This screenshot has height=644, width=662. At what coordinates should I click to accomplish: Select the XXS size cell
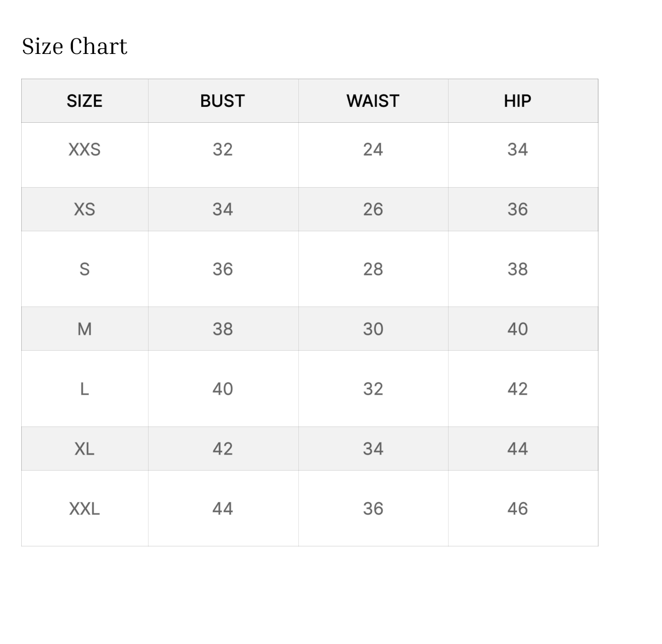[x=84, y=150]
